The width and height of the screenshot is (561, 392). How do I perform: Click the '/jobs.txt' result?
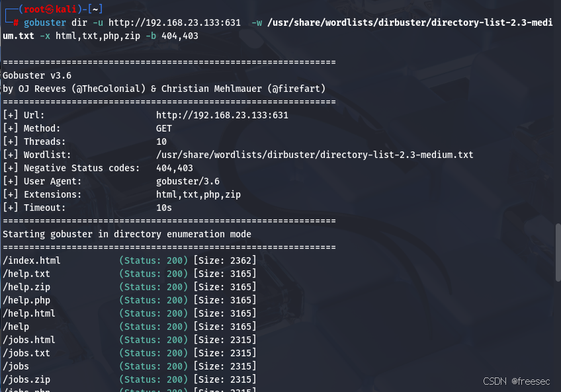[x=26, y=354]
